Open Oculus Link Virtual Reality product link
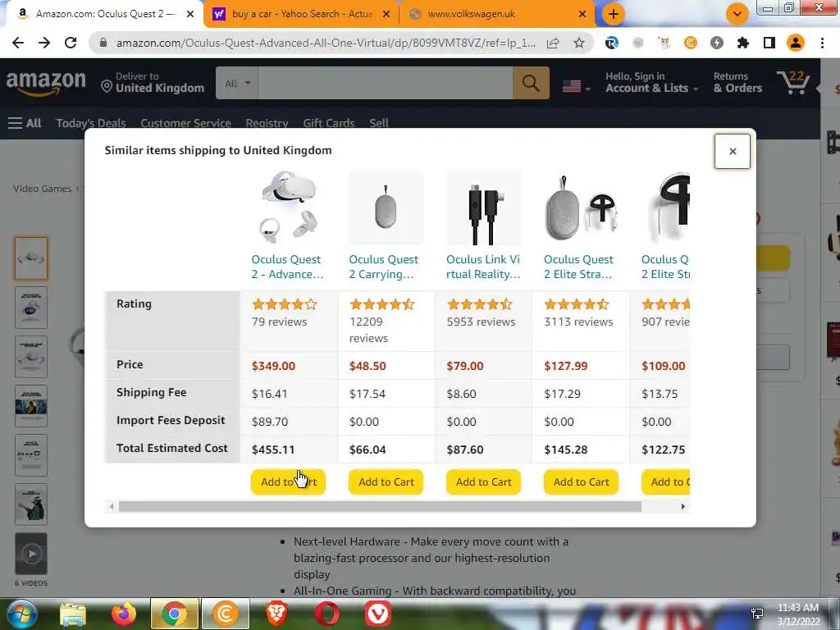 pos(483,267)
